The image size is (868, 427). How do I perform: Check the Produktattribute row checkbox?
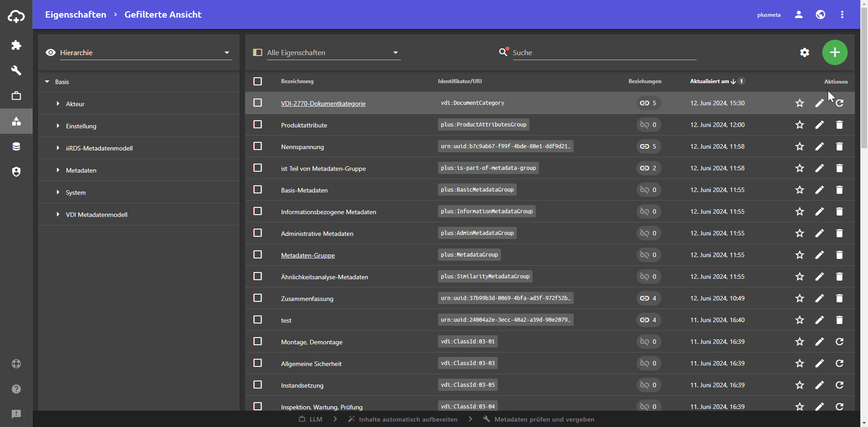[258, 124]
